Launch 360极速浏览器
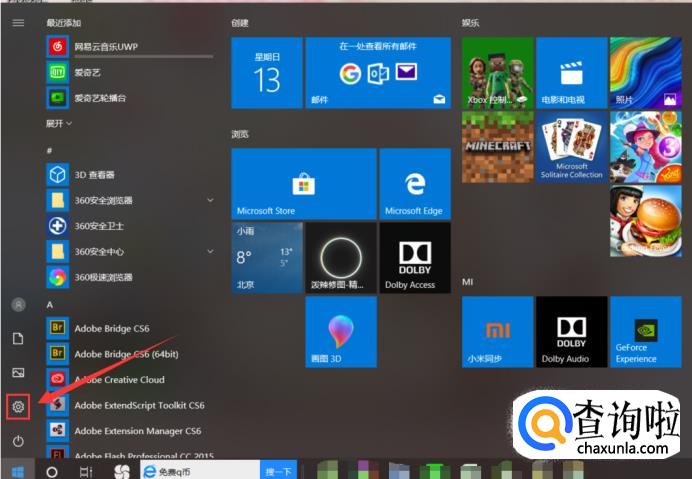The height and width of the screenshot is (479, 692). click(x=130, y=277)
